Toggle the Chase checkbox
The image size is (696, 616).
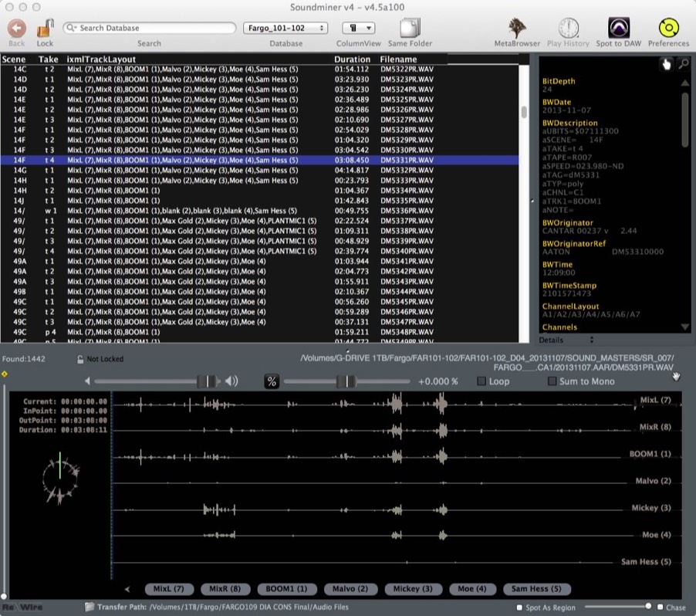click(660, 607)
